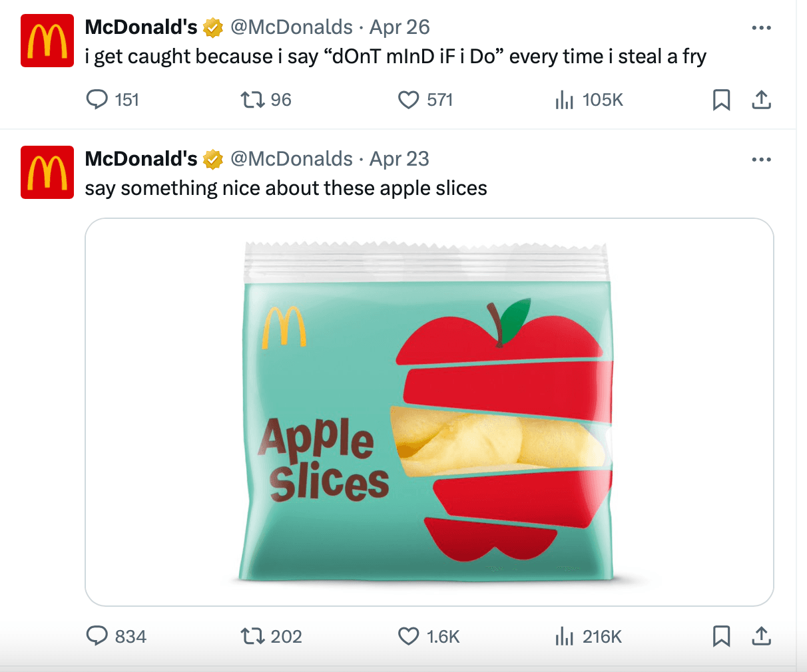807x672 pixels.
Task: Click the verified badge next to McDonald's
Action: pos(212,27)
